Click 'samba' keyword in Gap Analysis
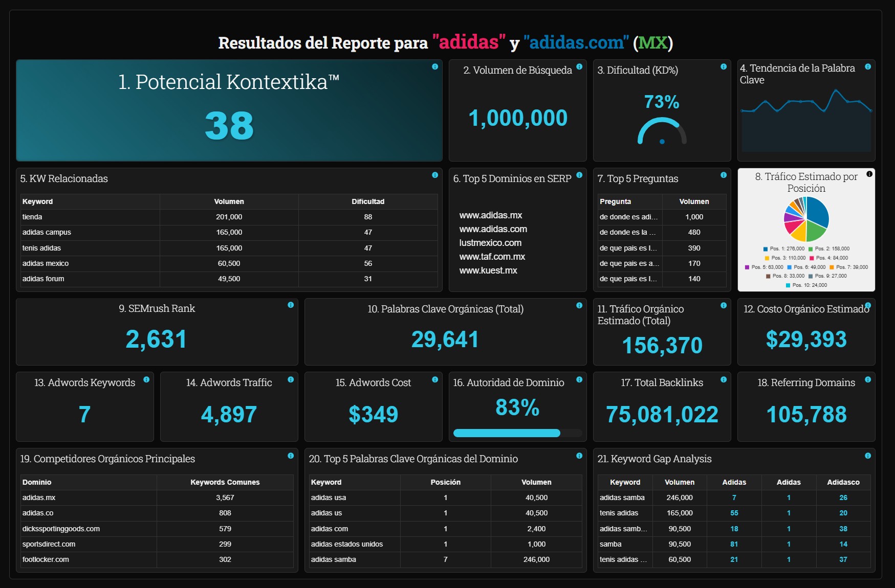895x588 pixels. tap(610, 544)
